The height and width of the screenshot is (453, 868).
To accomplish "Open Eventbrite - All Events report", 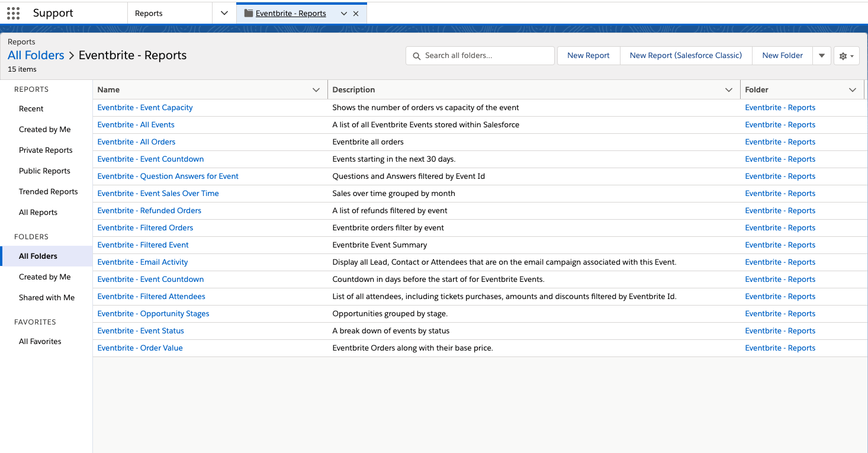I will 136,125.
